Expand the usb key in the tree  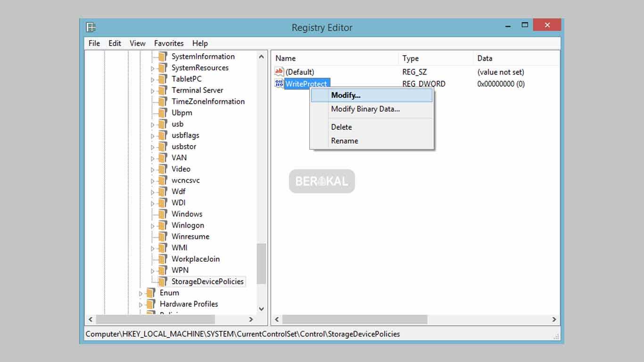152,124
